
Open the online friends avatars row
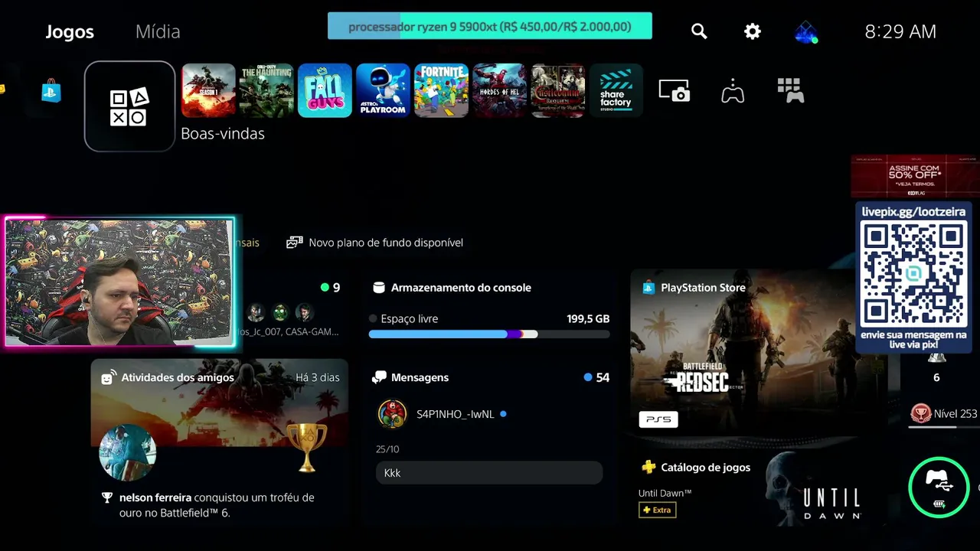click(280, 312)
